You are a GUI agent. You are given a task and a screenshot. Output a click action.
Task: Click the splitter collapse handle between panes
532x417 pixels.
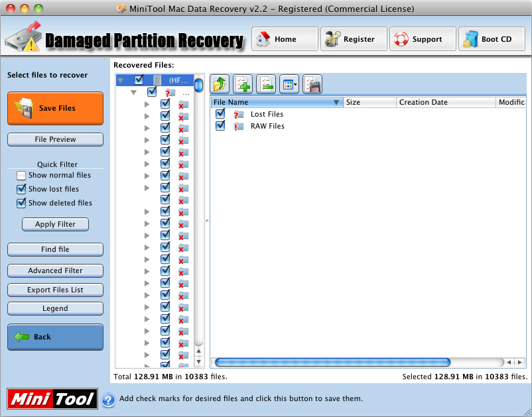207,221
